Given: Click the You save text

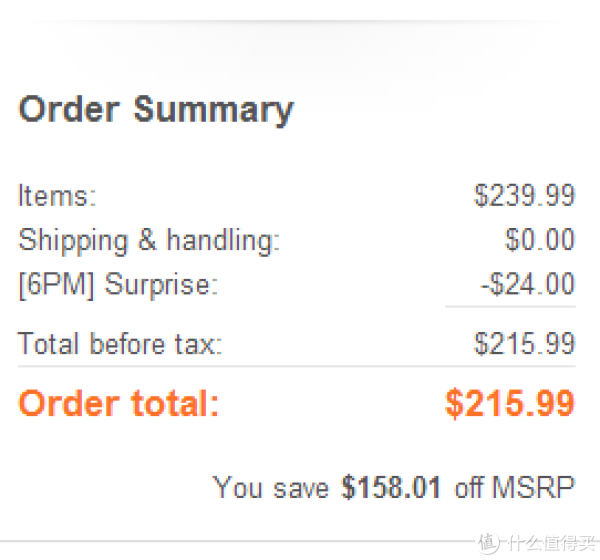Looking at the screenshot, I should [x=271, y=487].
